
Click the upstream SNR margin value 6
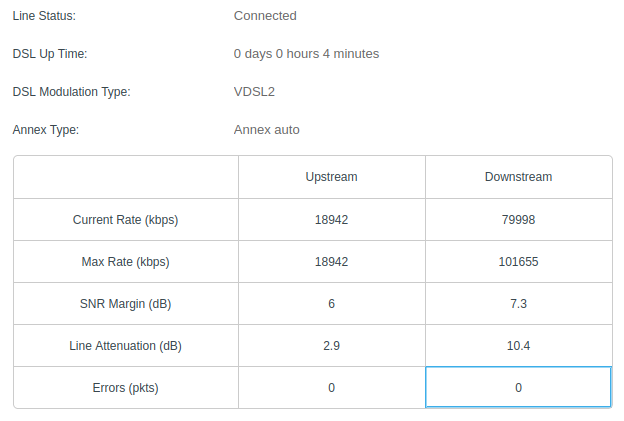pyautogui.click(x=331, y=304)
